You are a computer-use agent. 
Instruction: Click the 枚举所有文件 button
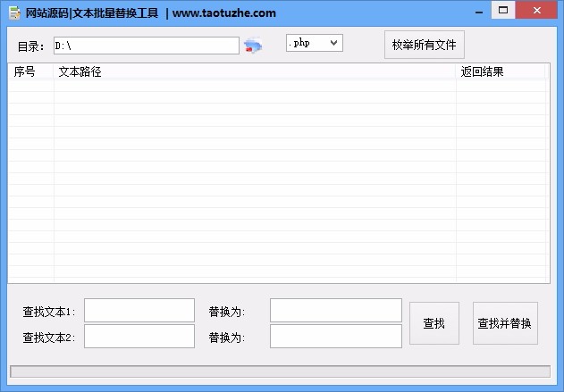424,45
